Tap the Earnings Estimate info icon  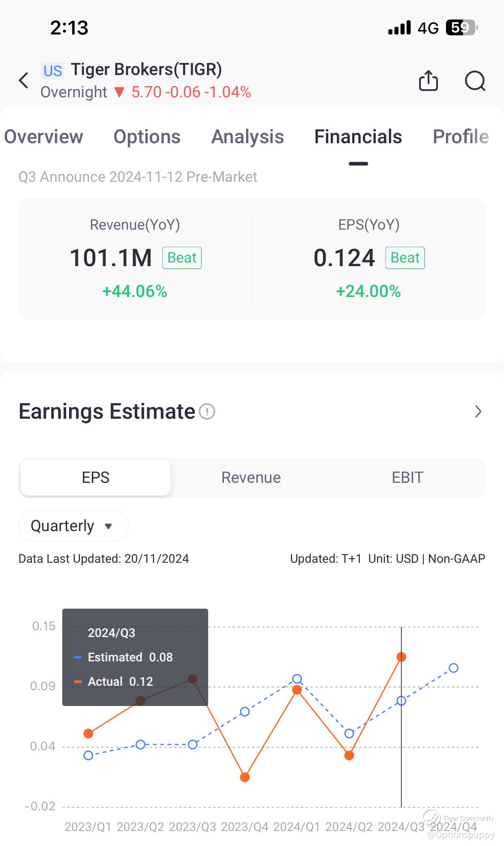click(x=207, y=411)
